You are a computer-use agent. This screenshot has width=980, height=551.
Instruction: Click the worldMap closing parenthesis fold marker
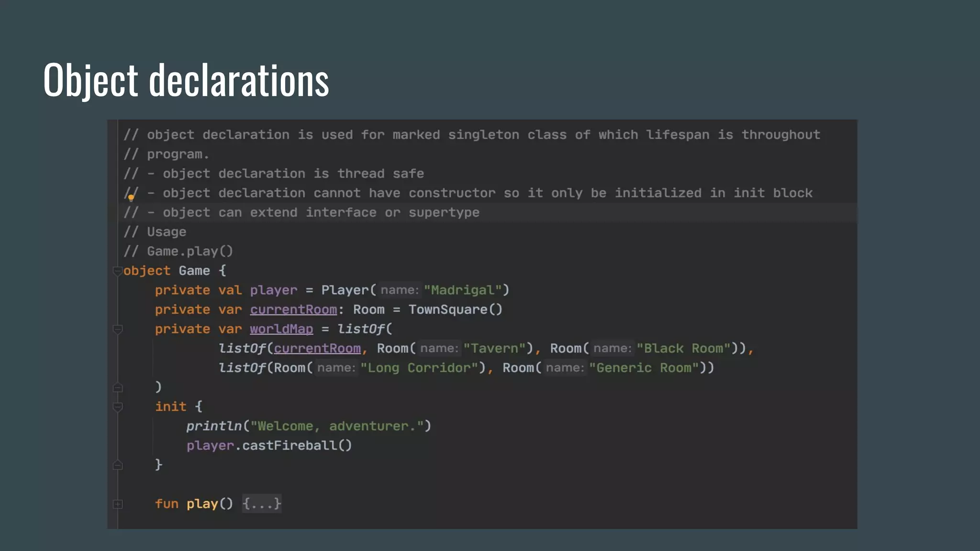[118, 387]
